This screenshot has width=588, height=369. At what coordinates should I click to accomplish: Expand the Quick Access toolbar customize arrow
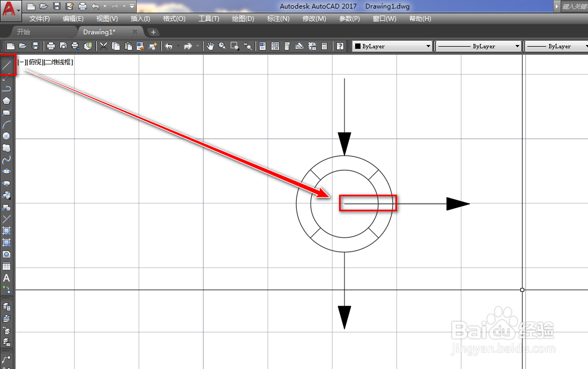tap(132, 6)
